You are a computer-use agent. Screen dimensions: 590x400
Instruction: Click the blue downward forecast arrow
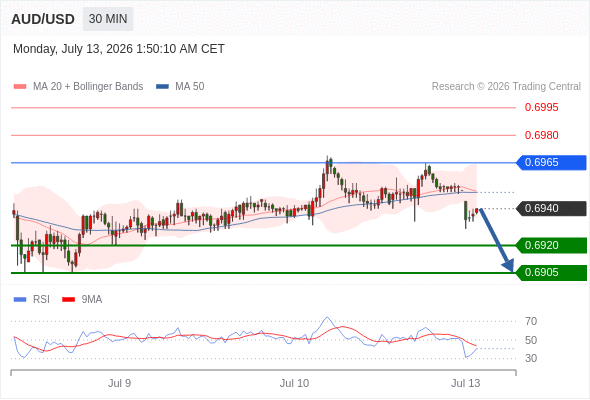tap(496, 240)
